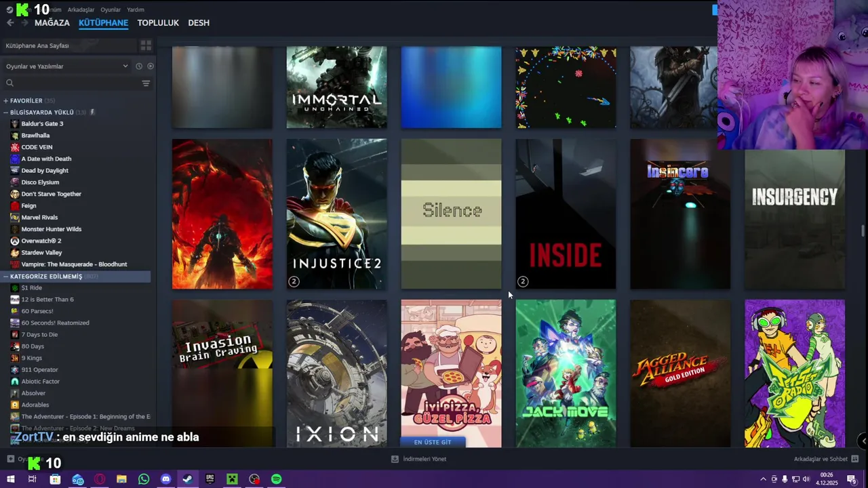
Task: Select $1 Ride entry
Action: [31, 288]
